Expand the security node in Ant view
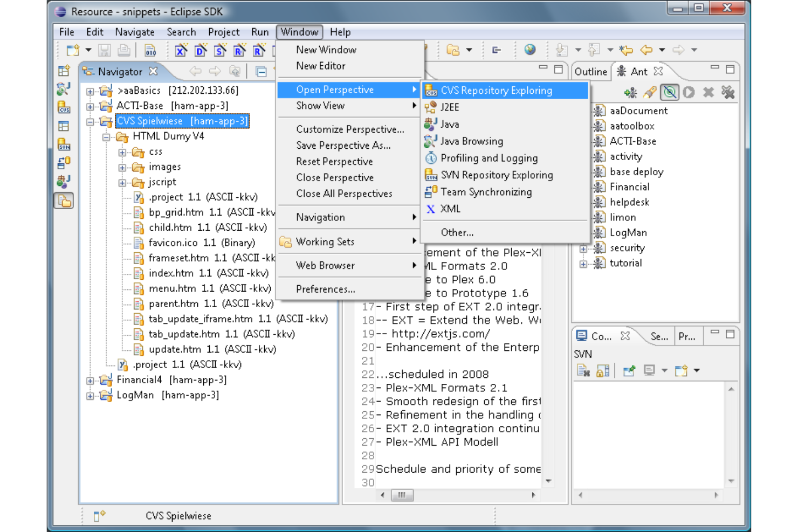 (x=583, y=248)
